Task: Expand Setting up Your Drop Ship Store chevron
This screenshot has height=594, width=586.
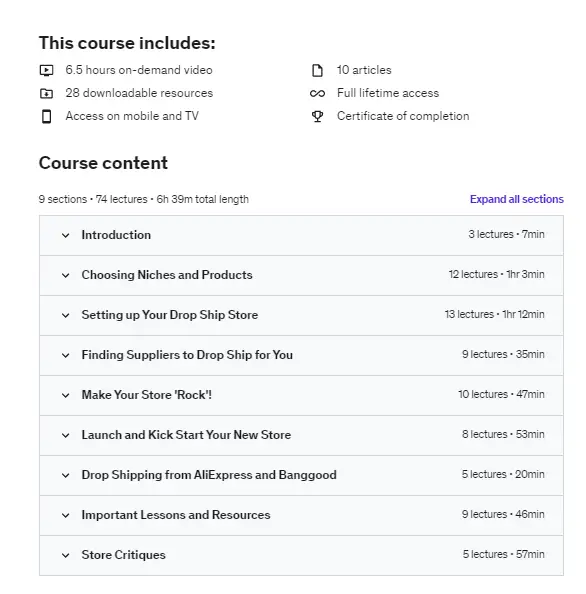Action: click(66, 316)
